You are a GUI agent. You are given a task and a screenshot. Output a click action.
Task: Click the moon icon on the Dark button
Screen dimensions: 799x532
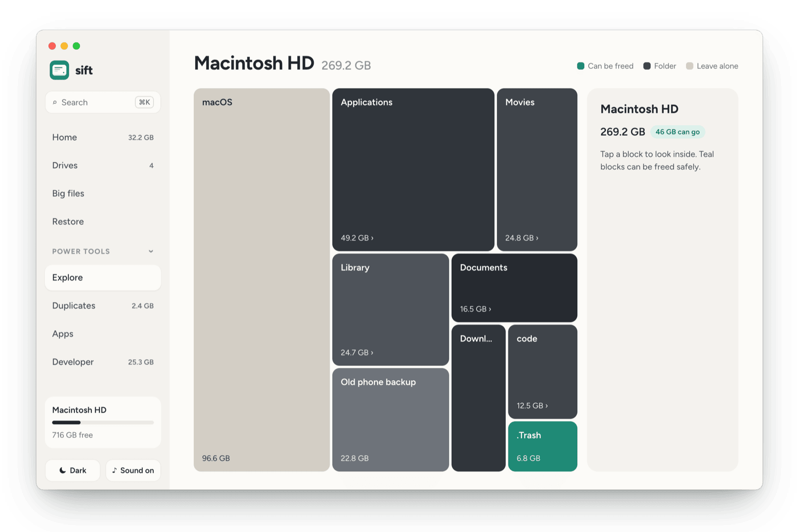62,470
